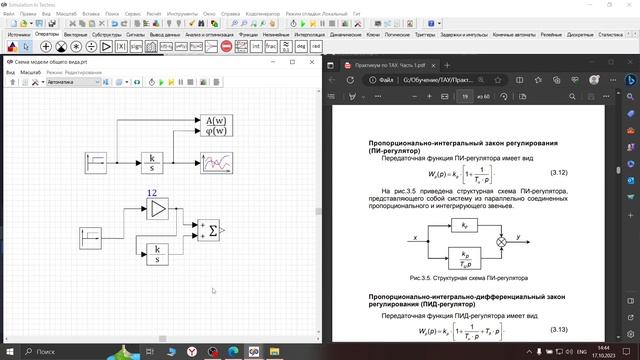This screenshot has height=360, width=640.
Task: Select the rad conversion block icon
Action: [x=316, y=47]
